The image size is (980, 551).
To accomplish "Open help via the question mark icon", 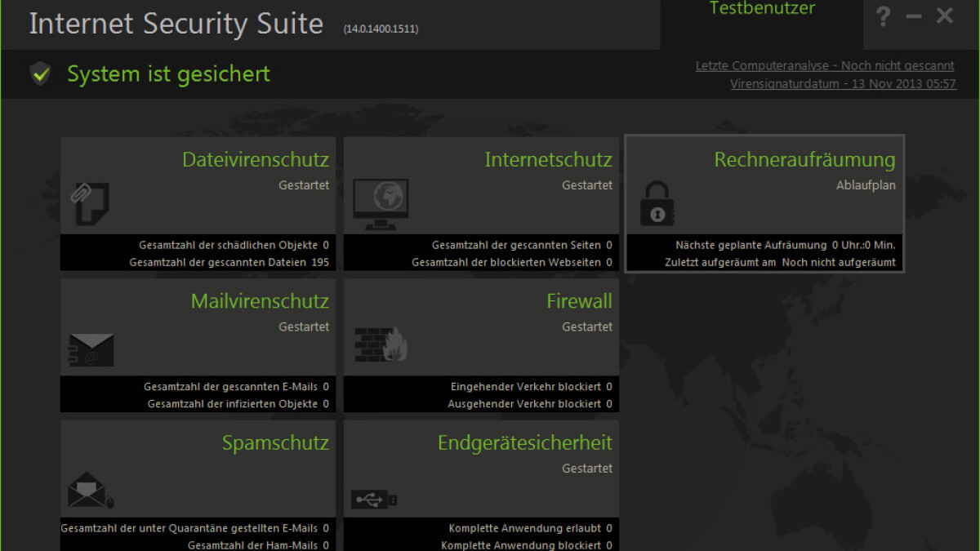I will [883, 16].
